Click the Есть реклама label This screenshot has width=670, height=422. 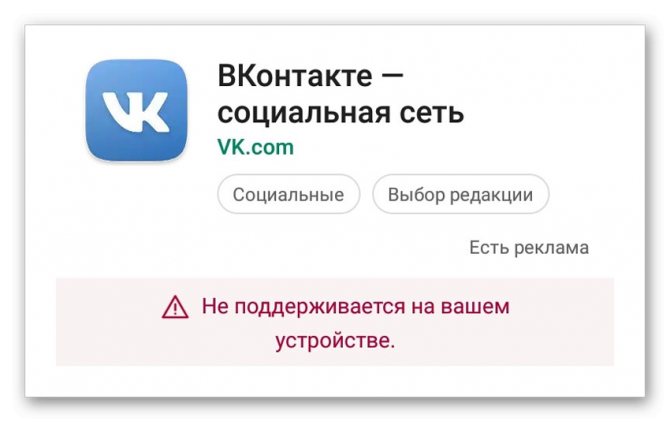click(x=529, y=248)
